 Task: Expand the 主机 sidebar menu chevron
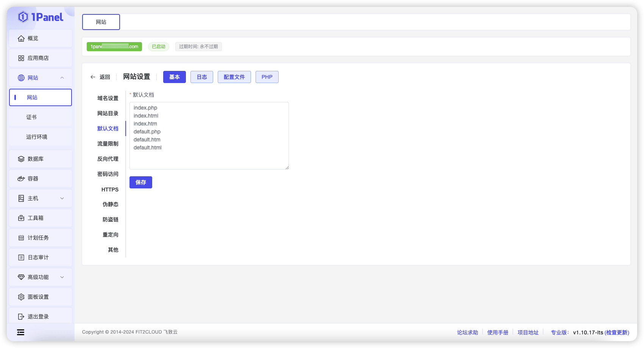pos(62,198)
